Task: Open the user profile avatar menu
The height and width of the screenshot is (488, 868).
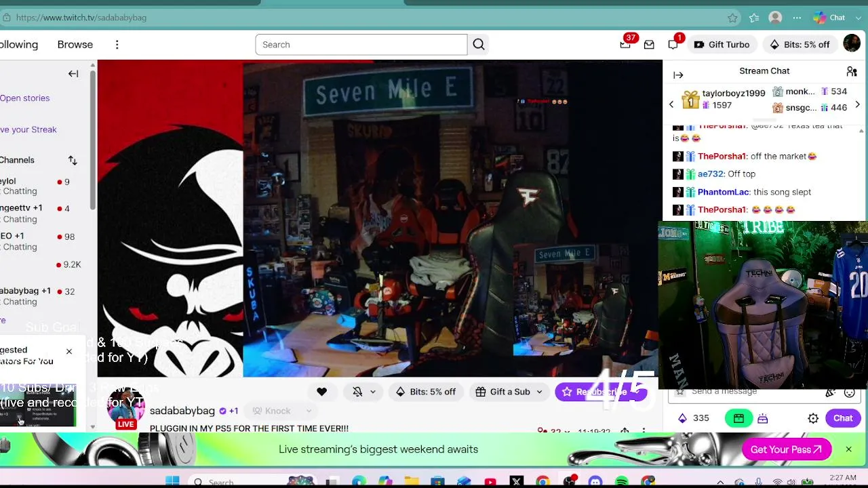Action: click(x=852, y=44)
